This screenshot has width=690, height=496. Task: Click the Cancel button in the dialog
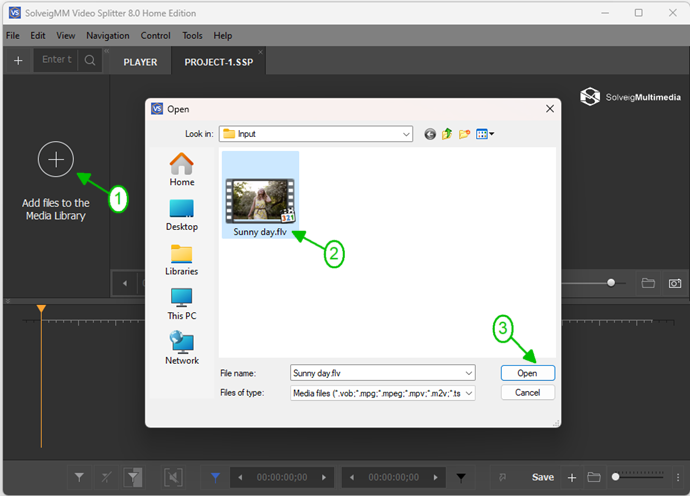[x=528, y=393]
